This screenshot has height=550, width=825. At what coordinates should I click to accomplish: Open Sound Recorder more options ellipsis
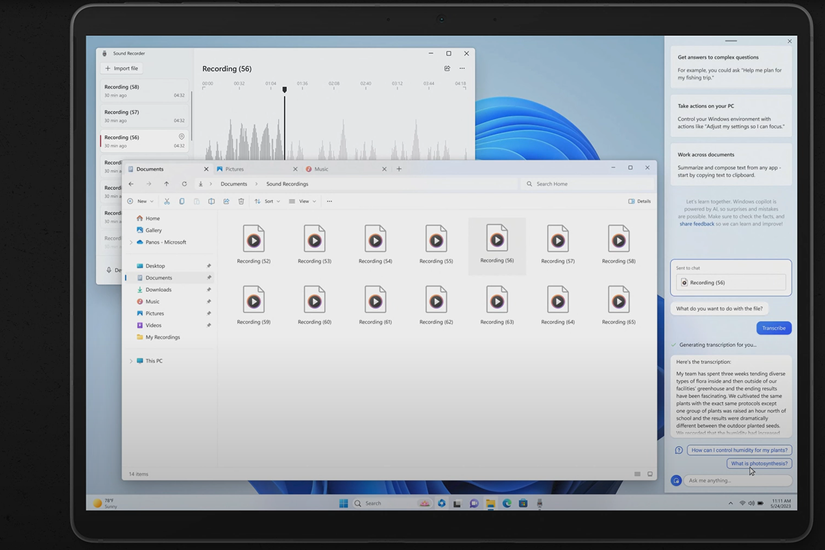[462, 68]
